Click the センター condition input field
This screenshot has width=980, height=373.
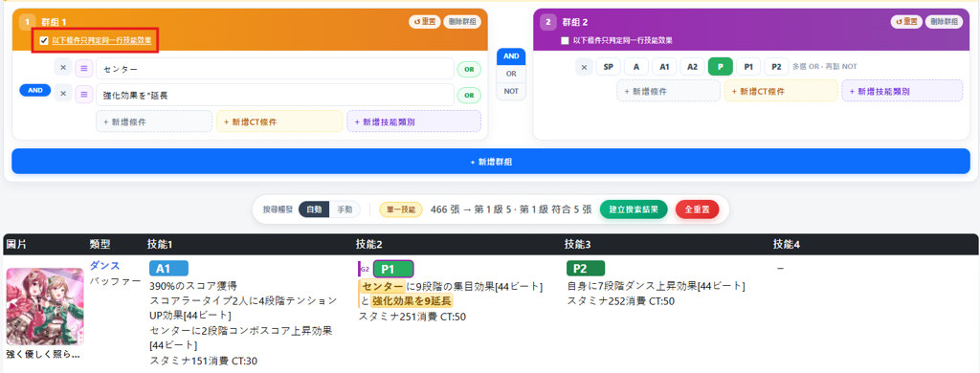click(275, 69)
